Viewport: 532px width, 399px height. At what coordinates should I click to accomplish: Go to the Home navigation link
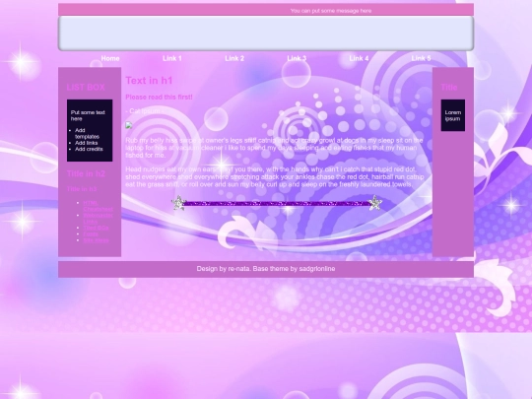(x=110, y=58)
